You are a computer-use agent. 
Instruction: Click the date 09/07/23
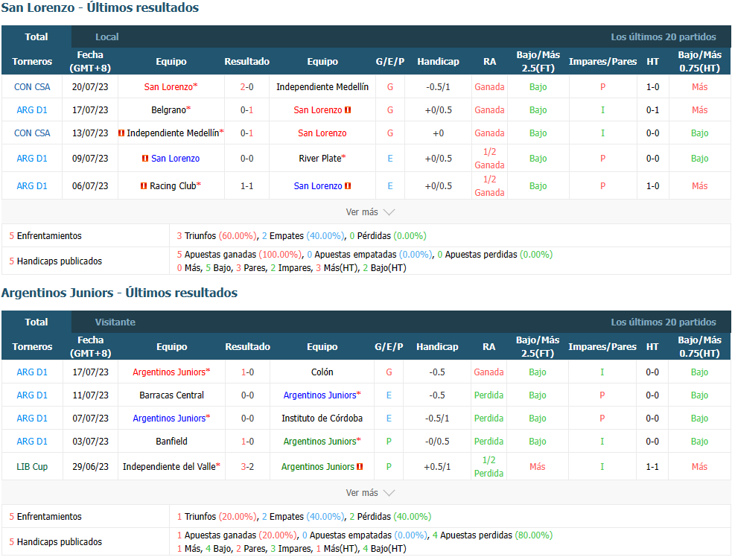[90, 159]
